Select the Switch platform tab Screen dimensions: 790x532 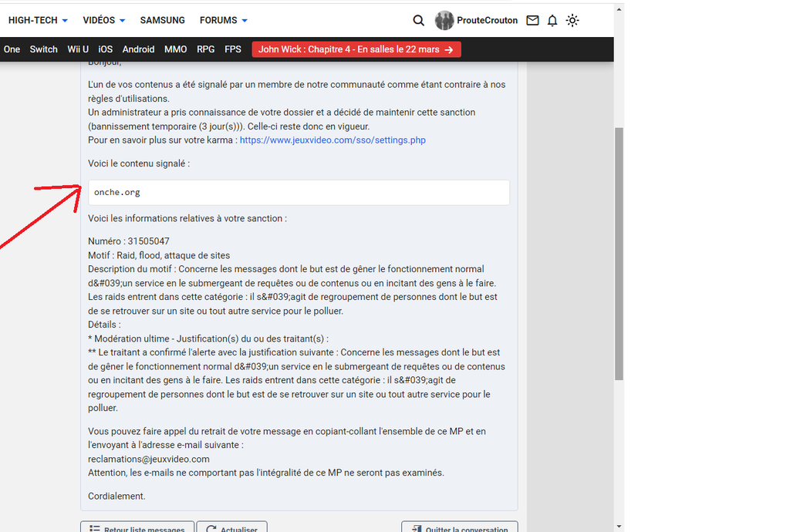point(44,49)
